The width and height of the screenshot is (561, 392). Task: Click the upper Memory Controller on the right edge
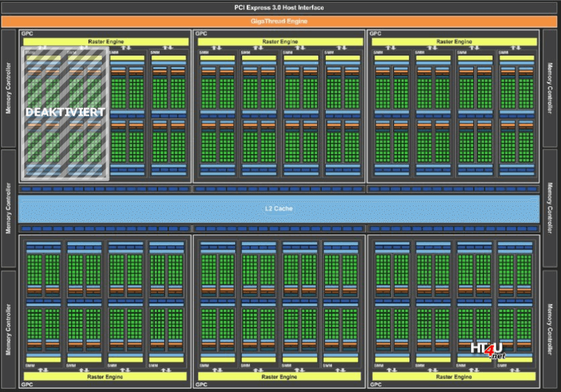(x=550, y=89)
